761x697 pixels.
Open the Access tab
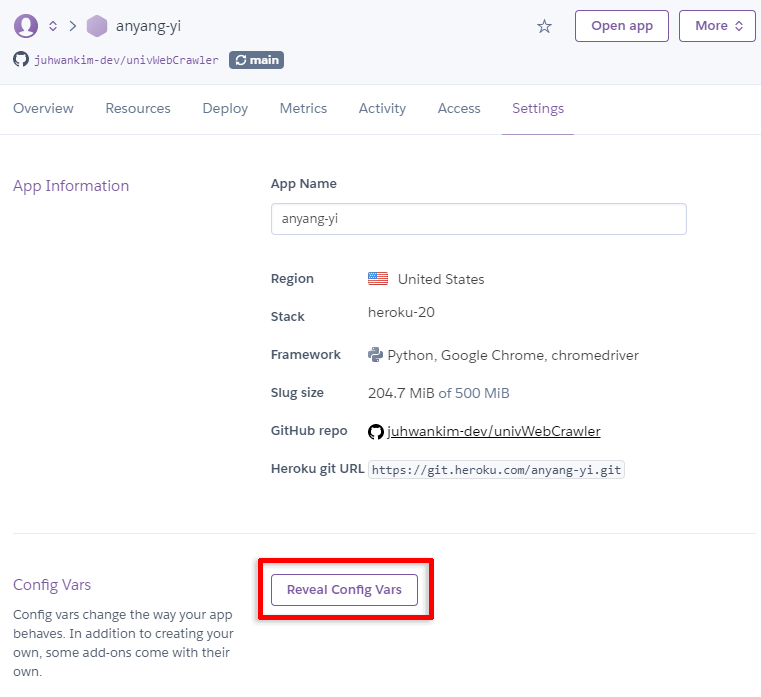click(x=459, y=108)
